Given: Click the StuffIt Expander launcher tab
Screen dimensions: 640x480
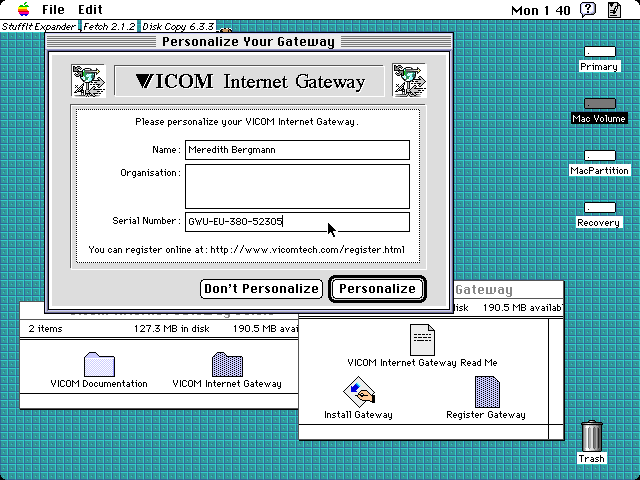Looking at the screenshot, I should coord(38,27).
